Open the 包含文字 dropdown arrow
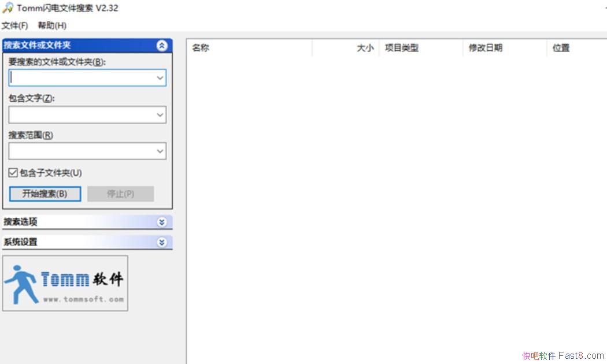This screenshot has height=364, width=607. [160, 115]
